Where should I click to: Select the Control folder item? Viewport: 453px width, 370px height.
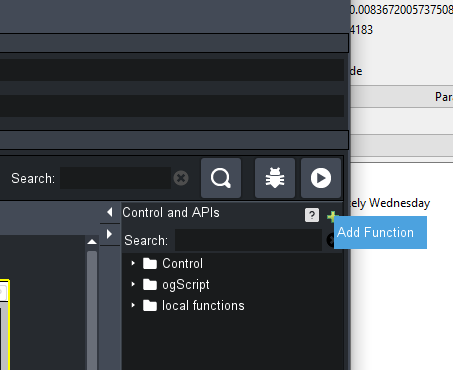[173, 263]
